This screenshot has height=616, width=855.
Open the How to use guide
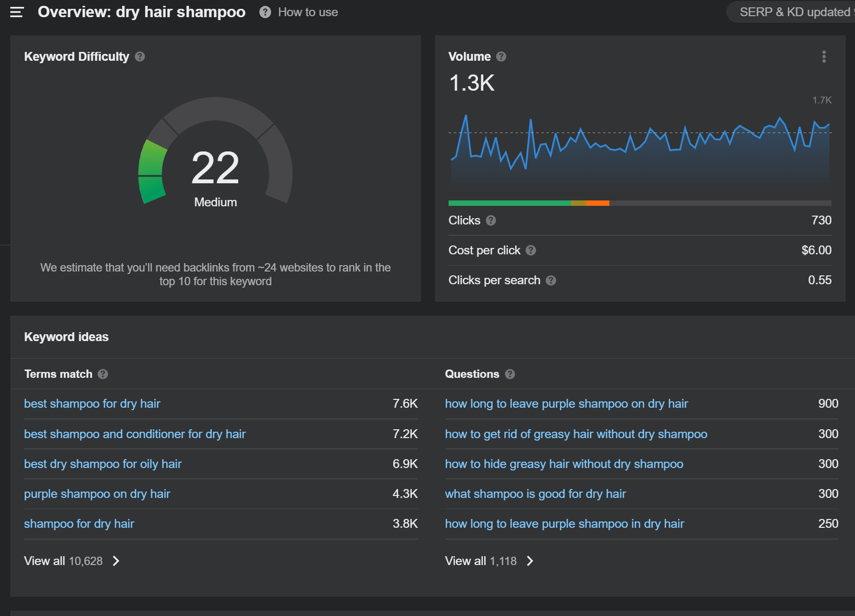(x=299, y=12)
